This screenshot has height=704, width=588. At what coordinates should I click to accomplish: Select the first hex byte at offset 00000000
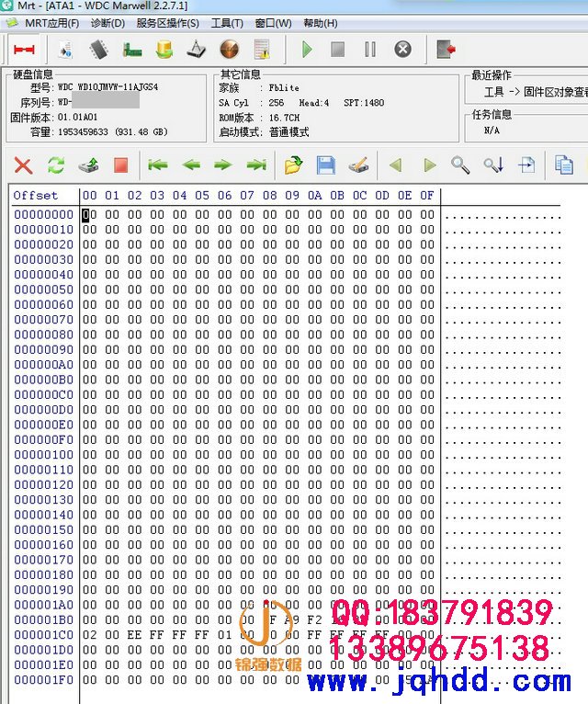(89, 215)
